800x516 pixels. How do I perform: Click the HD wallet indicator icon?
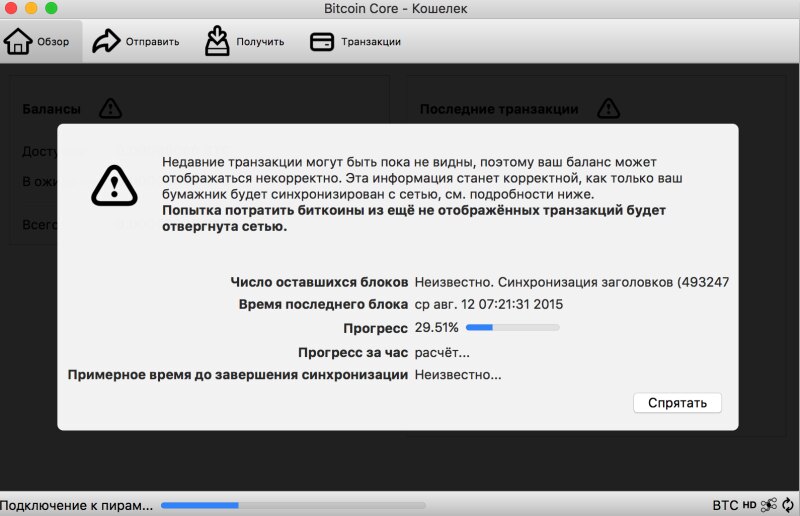pos(749,505)
